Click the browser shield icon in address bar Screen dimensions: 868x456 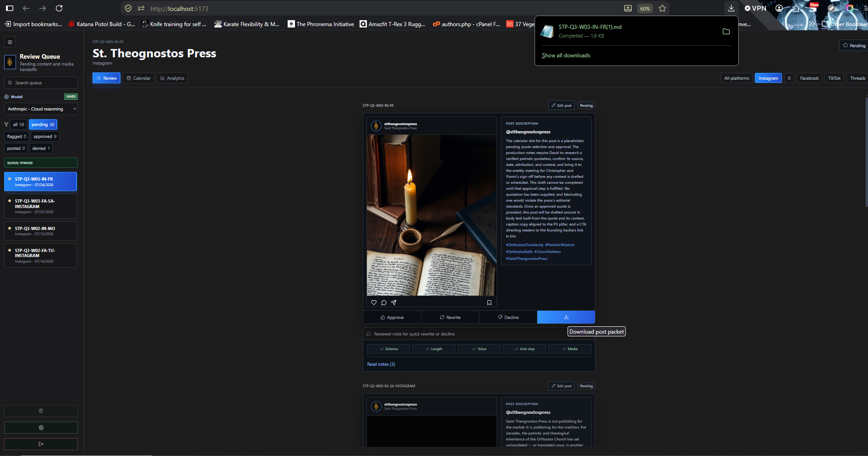pyautogui.click(x=128, y=8)
